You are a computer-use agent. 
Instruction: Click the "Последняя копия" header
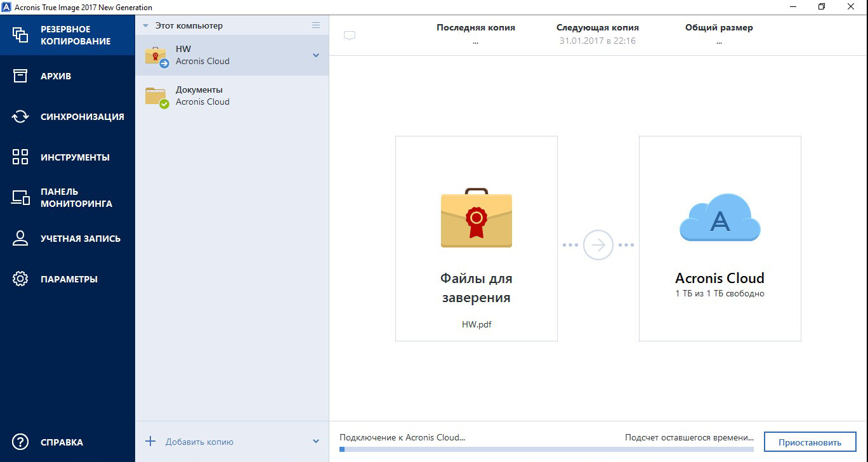476,27
